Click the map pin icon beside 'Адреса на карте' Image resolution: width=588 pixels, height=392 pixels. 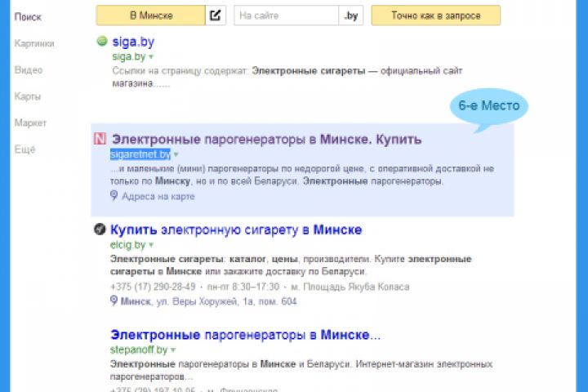pyautogui.click(x=114, y=196)
